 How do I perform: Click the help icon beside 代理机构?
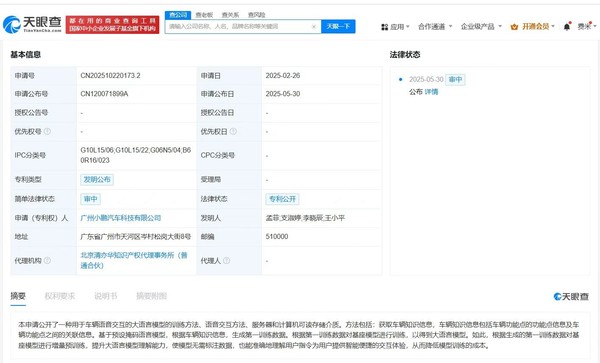(47, 260)
